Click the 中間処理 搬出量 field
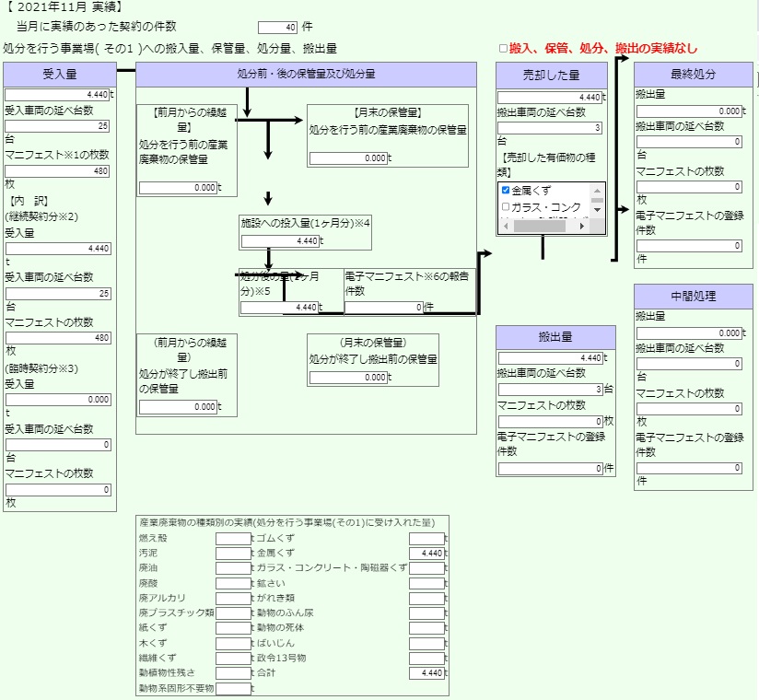 (689, 333)
